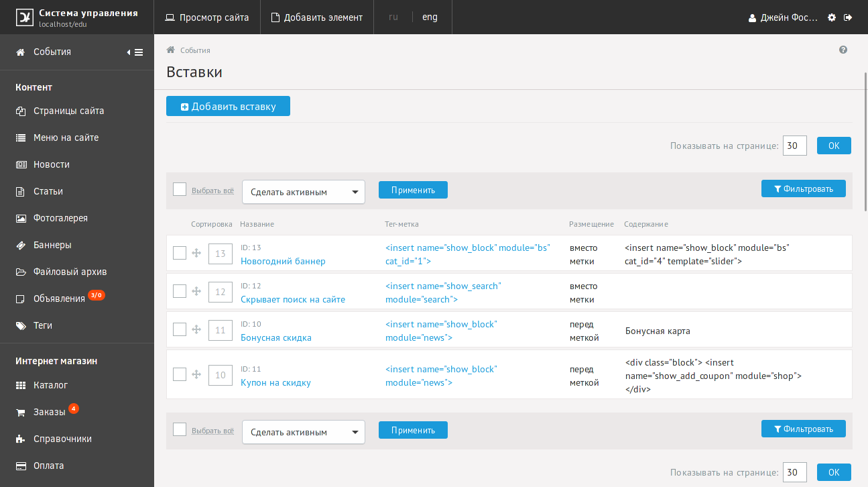Check the Скрывает поиск на сайте checkbox
The width and height of the screenshot is (868, 487).
tap(179, 291)
